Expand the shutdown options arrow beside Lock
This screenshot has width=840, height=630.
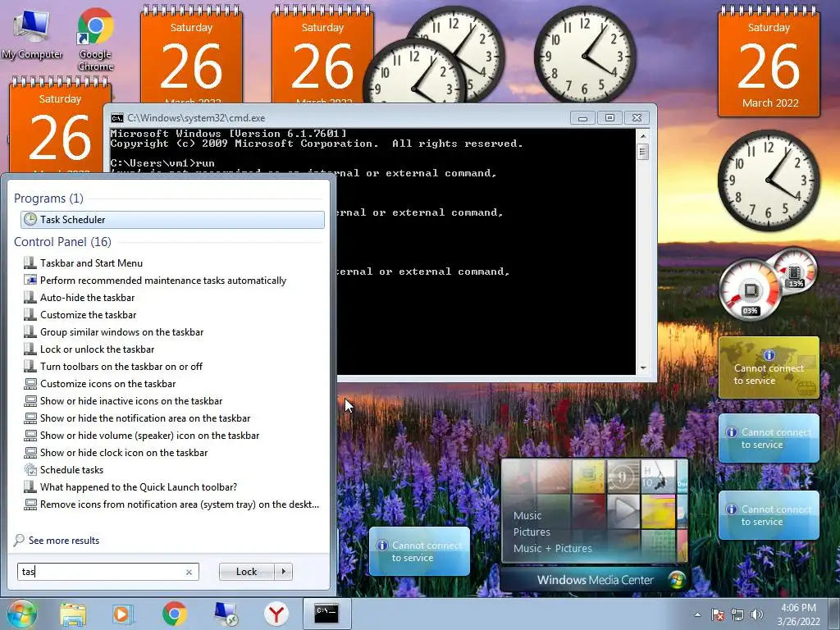pyautogui.click(x=283, y=572)
